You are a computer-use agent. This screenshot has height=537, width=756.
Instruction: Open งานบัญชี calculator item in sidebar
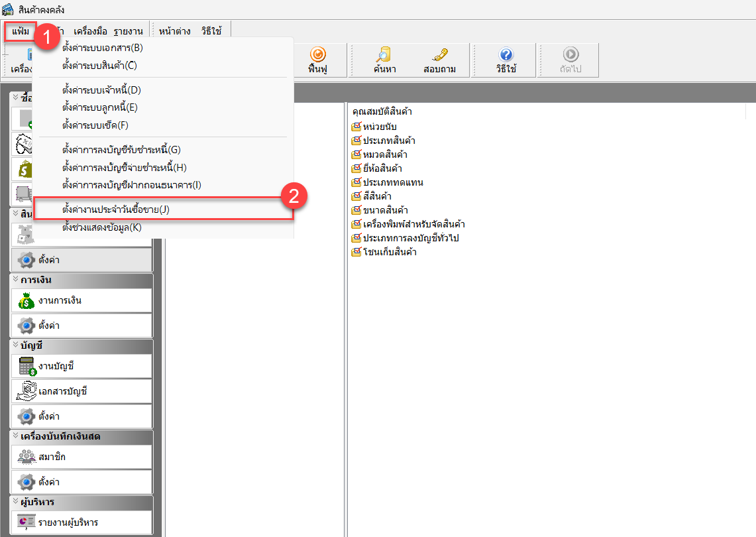click(81, 366)
